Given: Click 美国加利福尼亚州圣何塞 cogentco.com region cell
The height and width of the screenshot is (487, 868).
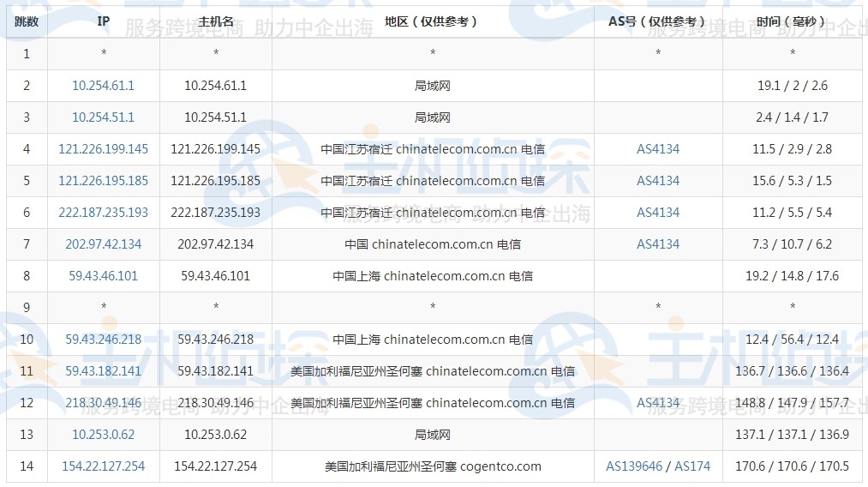Looking at the screenshot, I should click(x=433, y=466).
